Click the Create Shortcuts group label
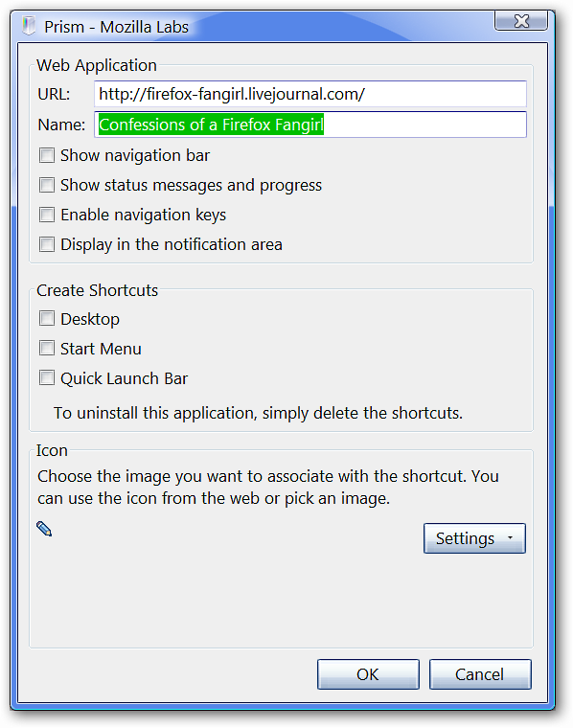Image resolution: width=573 pixels, height=728 pixels. pyautogui.click(x=97, y=290)
